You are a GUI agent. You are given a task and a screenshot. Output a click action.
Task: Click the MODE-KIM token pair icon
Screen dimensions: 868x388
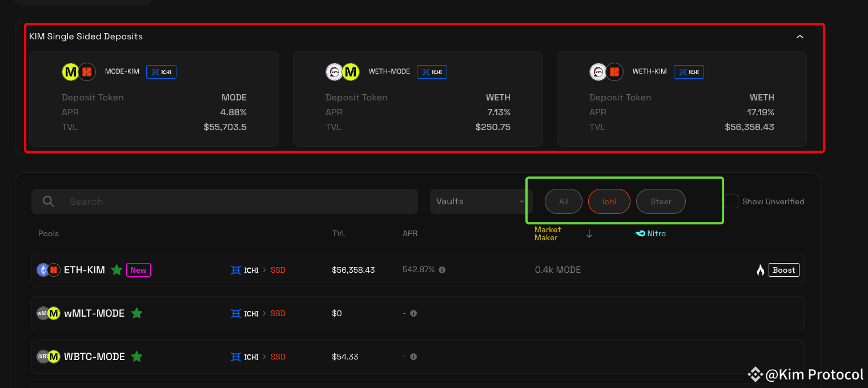tap(79, 72)
